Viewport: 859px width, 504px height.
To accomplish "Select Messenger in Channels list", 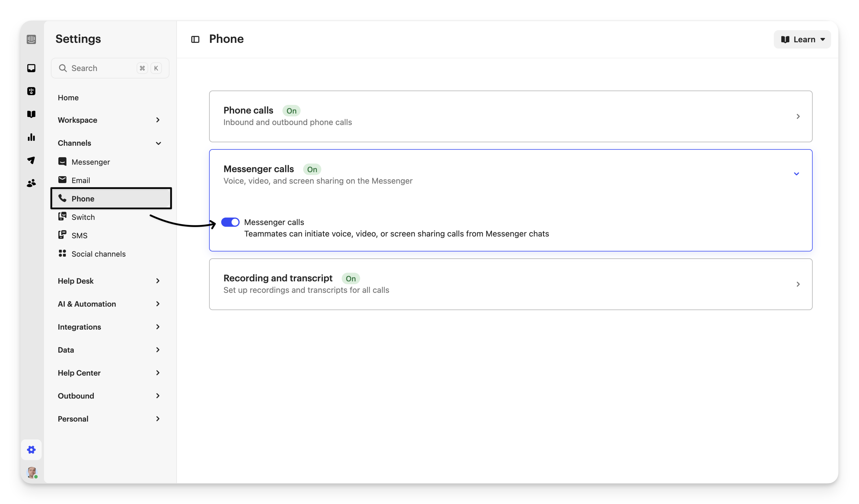I will (x=91, y=162).
